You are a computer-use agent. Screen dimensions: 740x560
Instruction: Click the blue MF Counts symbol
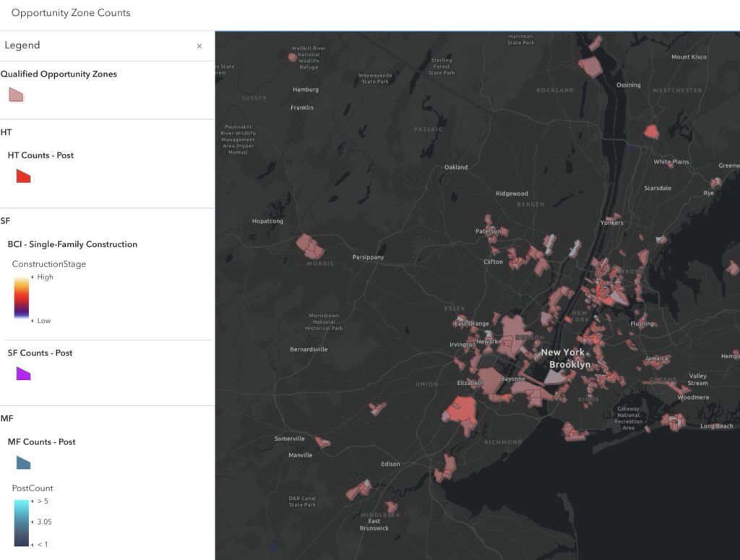(x=23, y=462)
